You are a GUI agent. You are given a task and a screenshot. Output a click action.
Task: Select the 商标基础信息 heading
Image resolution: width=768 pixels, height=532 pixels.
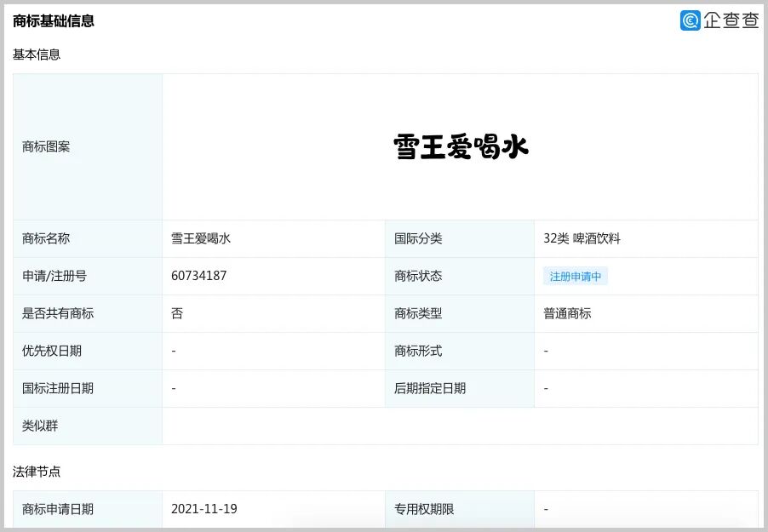[54, 21]
